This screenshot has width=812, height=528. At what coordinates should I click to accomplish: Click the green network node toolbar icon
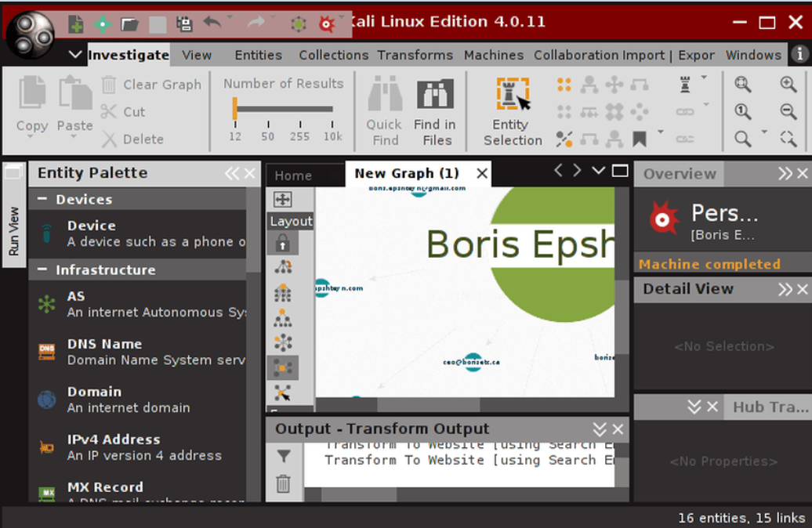[x=299, y=24]
